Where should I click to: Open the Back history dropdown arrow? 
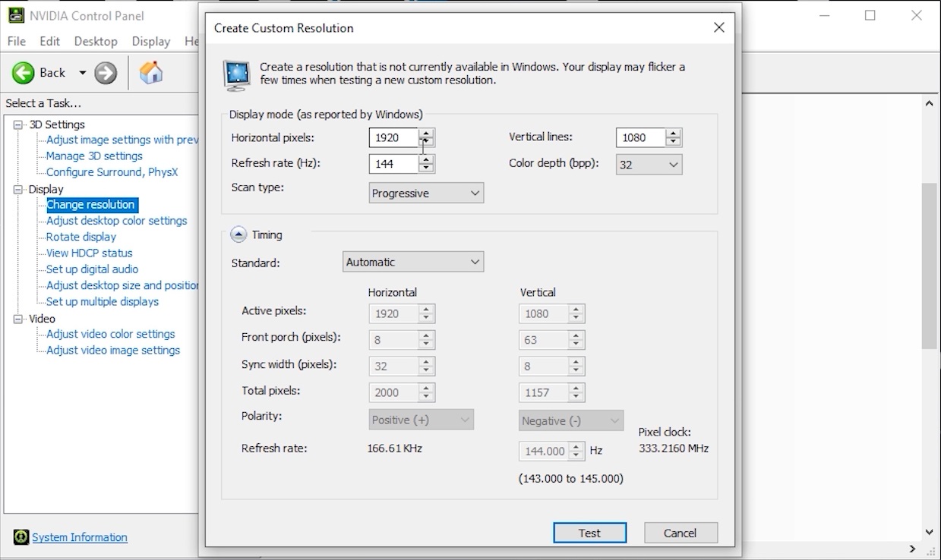[x=82, y=73]
